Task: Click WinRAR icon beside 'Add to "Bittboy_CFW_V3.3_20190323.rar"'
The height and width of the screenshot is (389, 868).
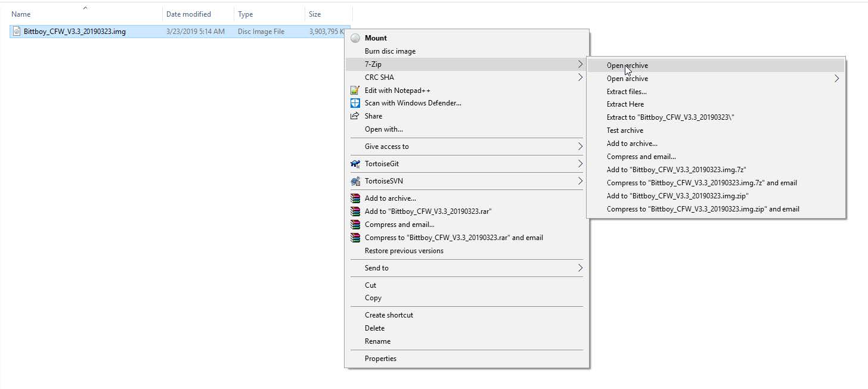Action: tap(355, 211)
